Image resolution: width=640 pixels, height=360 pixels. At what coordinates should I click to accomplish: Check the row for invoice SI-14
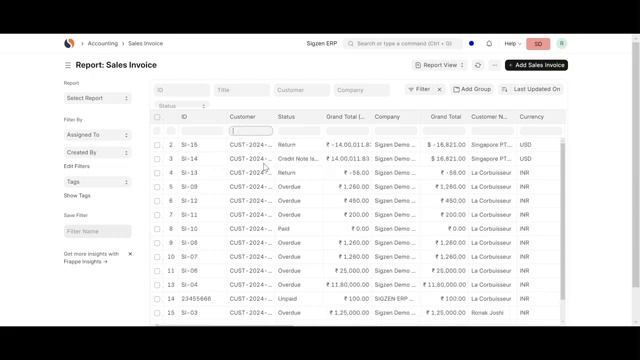[x=157, y=159]
